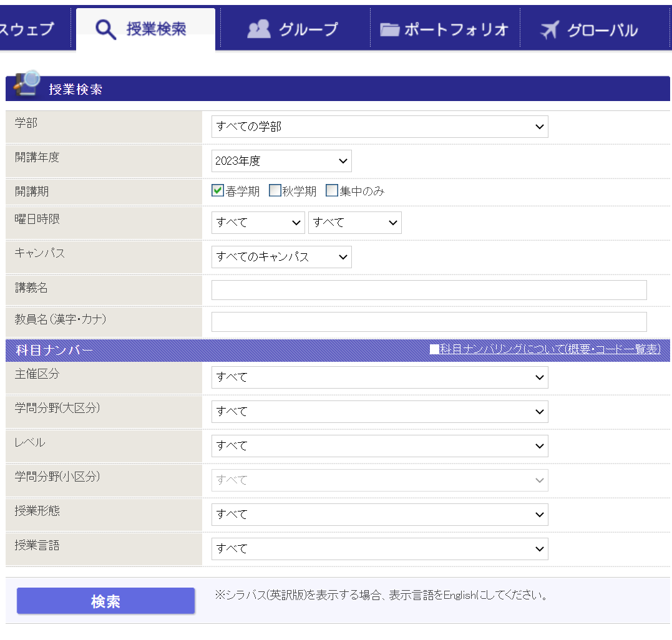This screenshot has height=640, width=672.
Task: Check the 集中のみ checkbox
Action: pyautogui.click(x=332, y=191)
